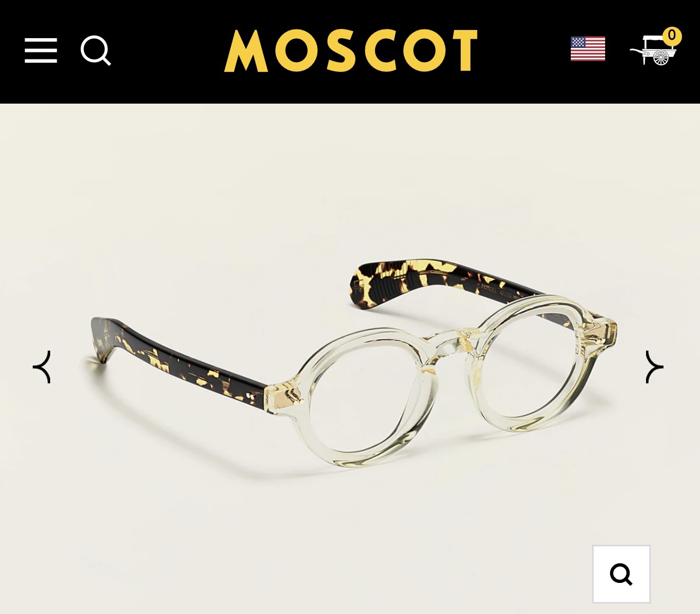The height and width of the screenshot is (614, 700).
Task: Go home via the MOSCOT logo
Action: (351, 51)
